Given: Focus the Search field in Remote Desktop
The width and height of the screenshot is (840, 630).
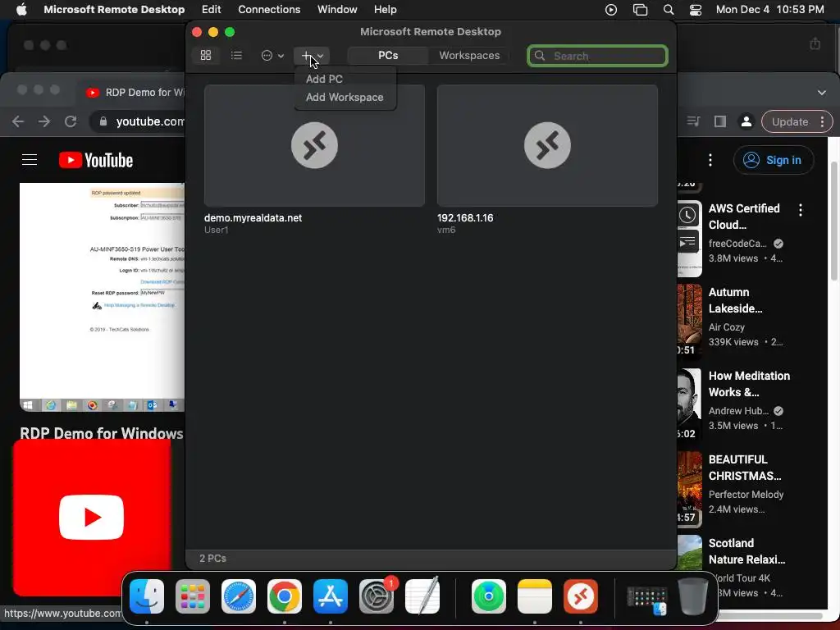Looking at the screenshot, I should click(597, 56).
